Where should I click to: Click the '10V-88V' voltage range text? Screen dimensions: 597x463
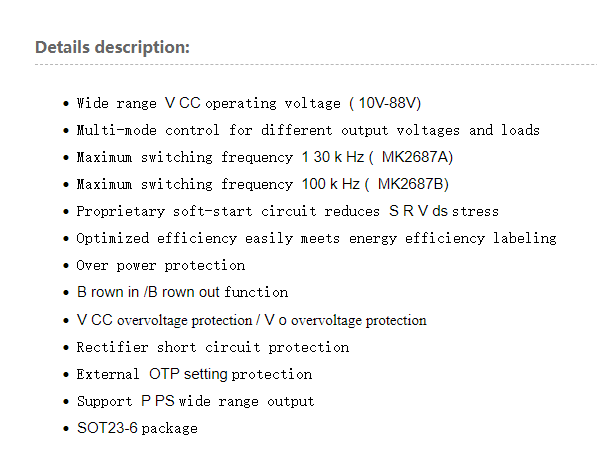pos(388,103)
